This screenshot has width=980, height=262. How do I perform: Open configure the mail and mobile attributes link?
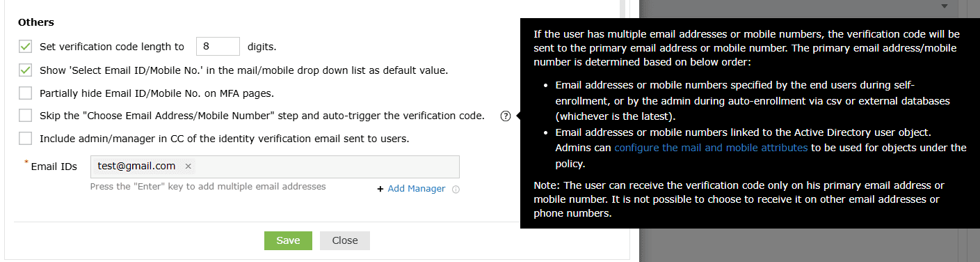coord(711,148)
